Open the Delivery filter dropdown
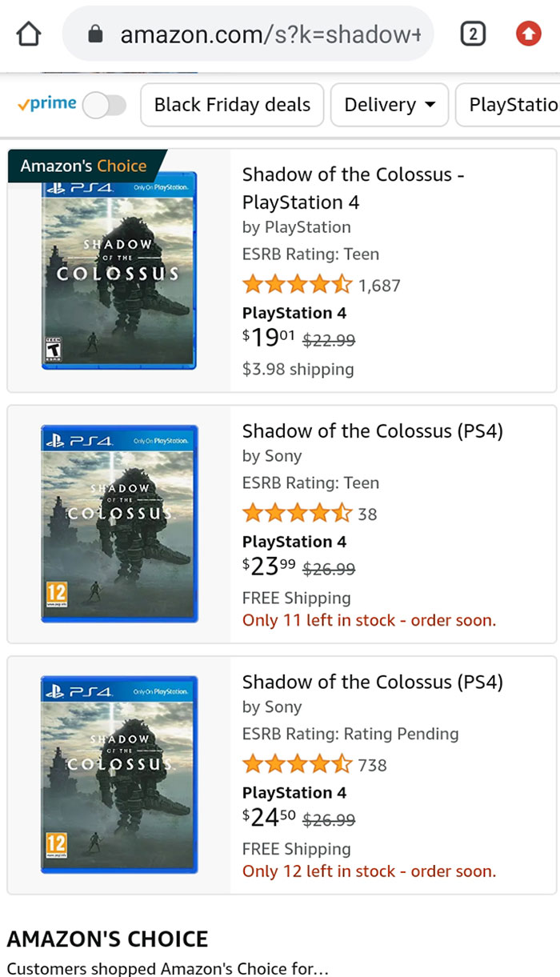Image resolution: width=560 pixels, height=977 pixels. tap(389, 104)
